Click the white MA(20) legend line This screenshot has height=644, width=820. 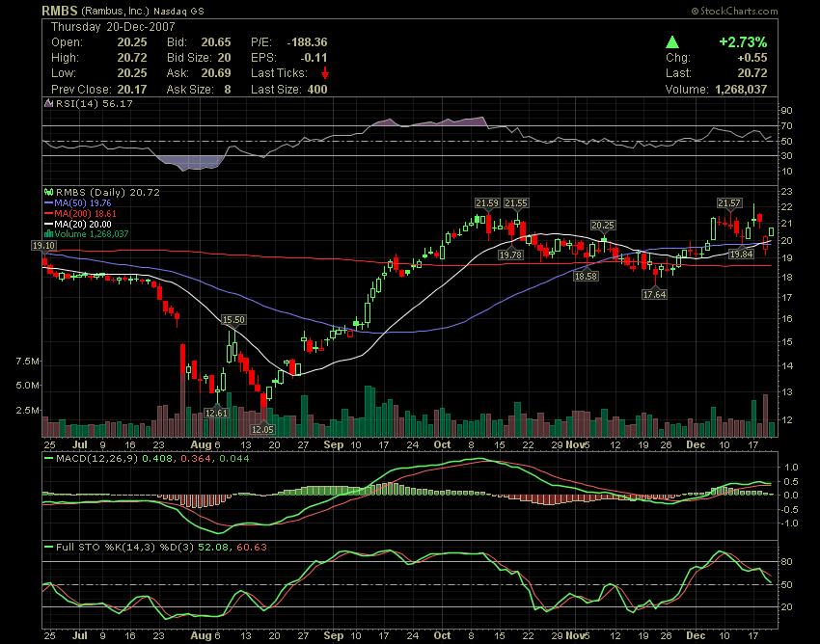pyautogui.click(x=49, y=224)
